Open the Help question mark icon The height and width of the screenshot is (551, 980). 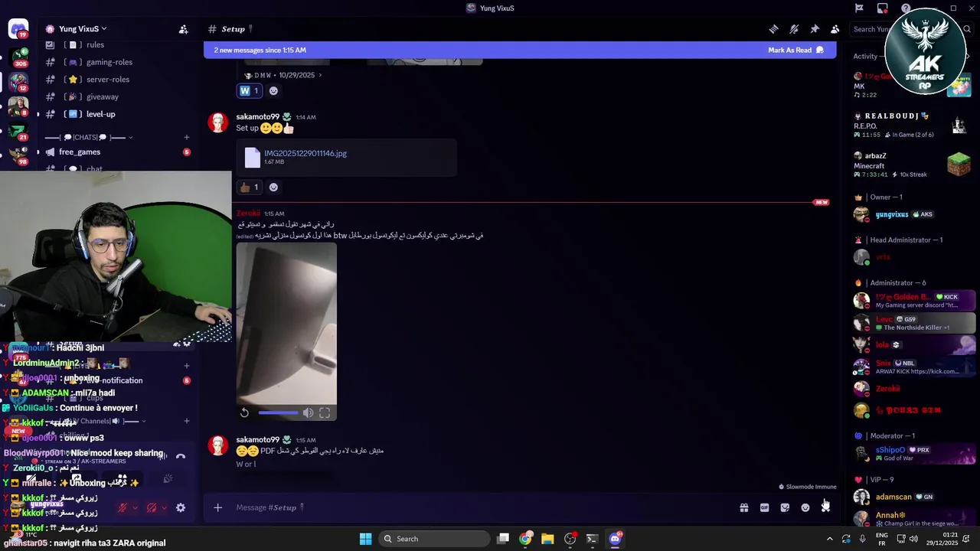click(906, 8)
